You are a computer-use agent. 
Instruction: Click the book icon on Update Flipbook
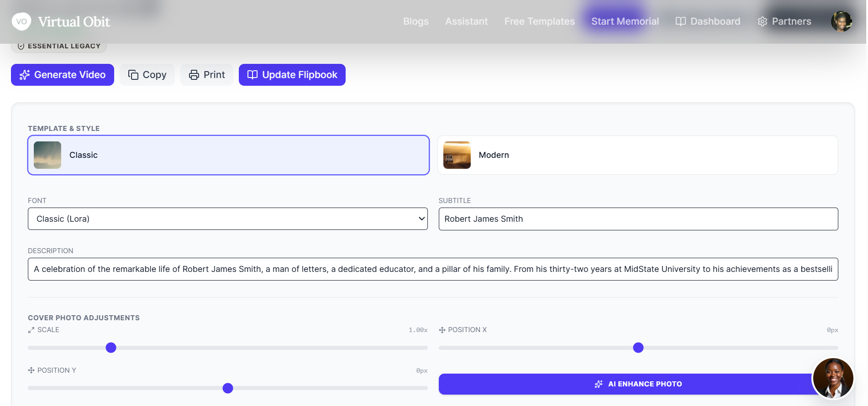tap(253, 75)
